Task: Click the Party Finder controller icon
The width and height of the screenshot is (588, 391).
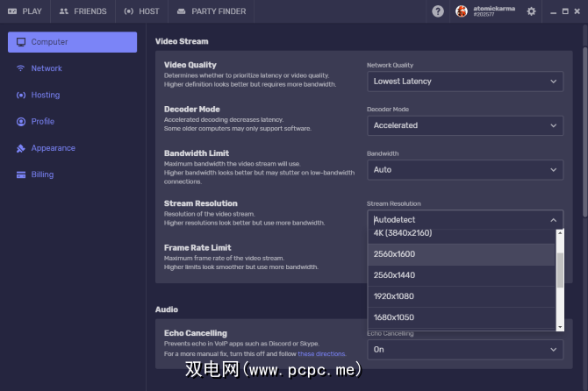Action: 181,11
